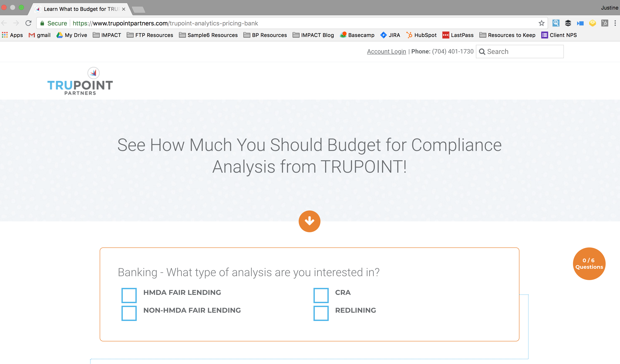Image resolution: width=620 pixels, height=364 pixels.
Task: Open JIRA bookmark
Action: click(390, 35)
